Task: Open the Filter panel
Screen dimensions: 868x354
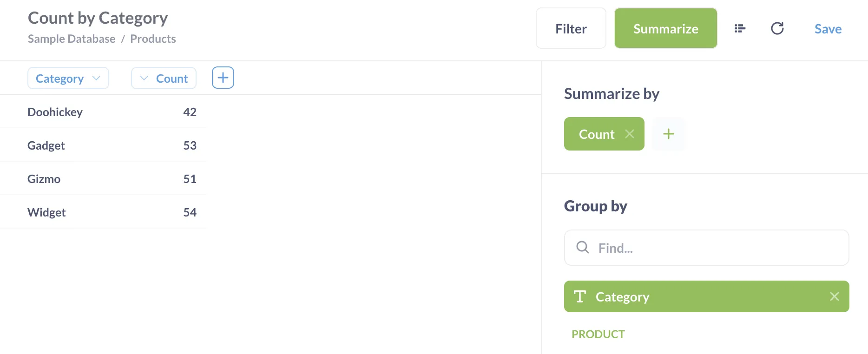Action: [x=571, y=29]
